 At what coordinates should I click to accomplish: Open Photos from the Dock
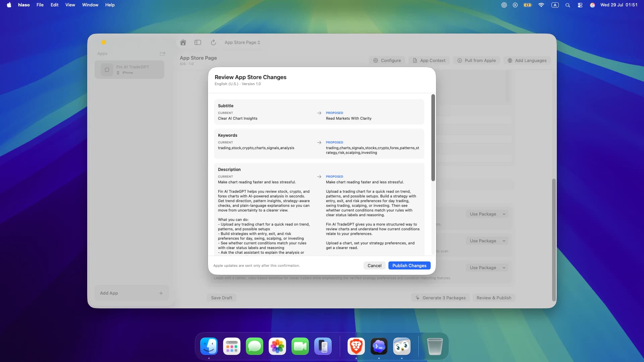tap(277, 346)
